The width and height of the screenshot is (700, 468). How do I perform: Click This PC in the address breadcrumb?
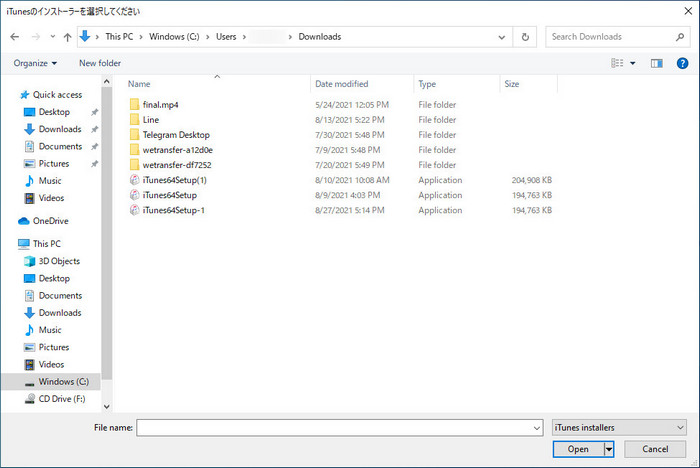(x=119, y=37)
